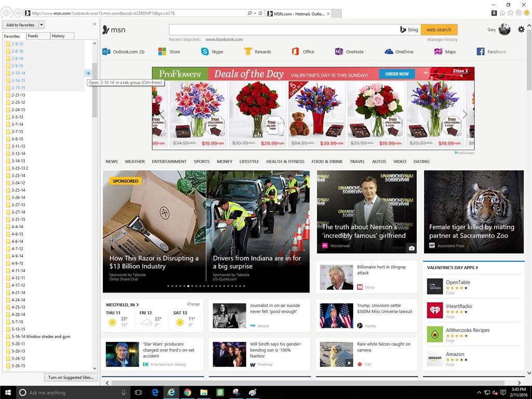Close the Favorites side panel

(x=95, y=24)
